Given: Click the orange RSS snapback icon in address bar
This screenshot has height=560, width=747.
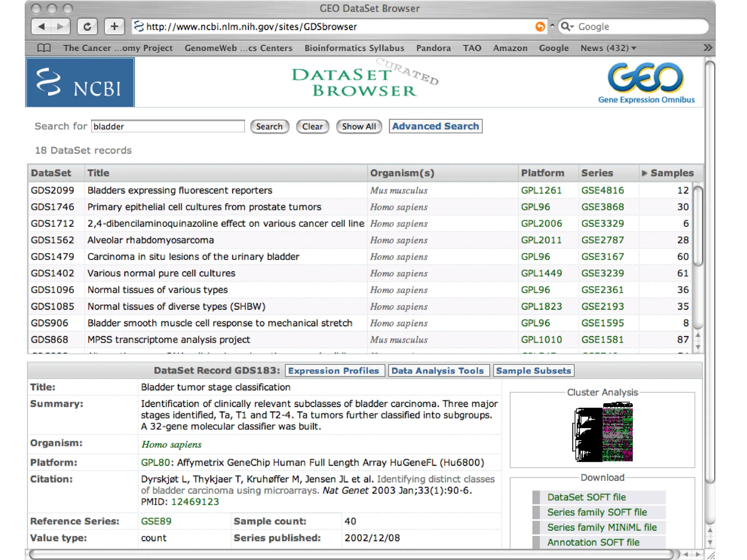Looking at the screenshot, I should coord(540,27).
